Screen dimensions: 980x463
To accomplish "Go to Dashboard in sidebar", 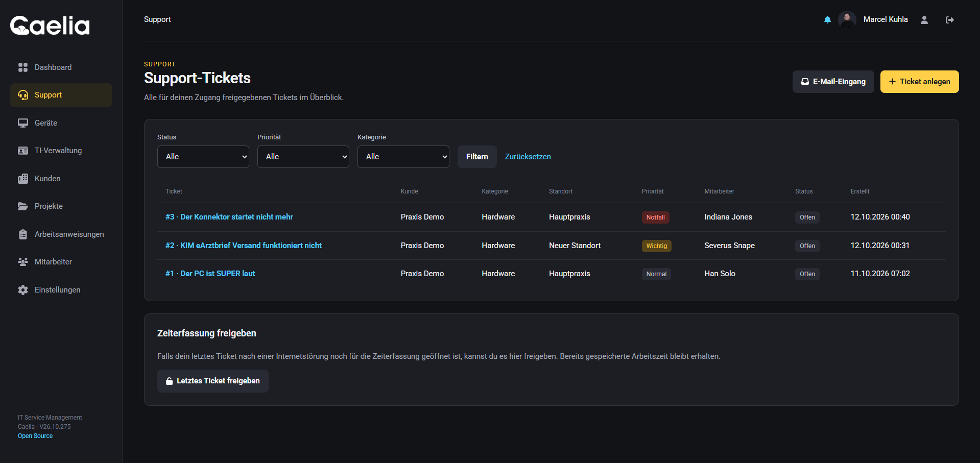I will [61, 67].
